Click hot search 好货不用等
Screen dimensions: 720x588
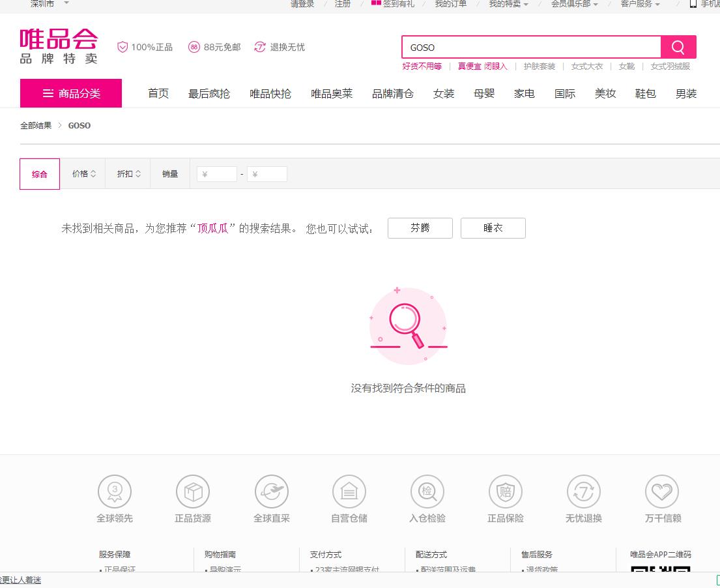pos(422,66)
